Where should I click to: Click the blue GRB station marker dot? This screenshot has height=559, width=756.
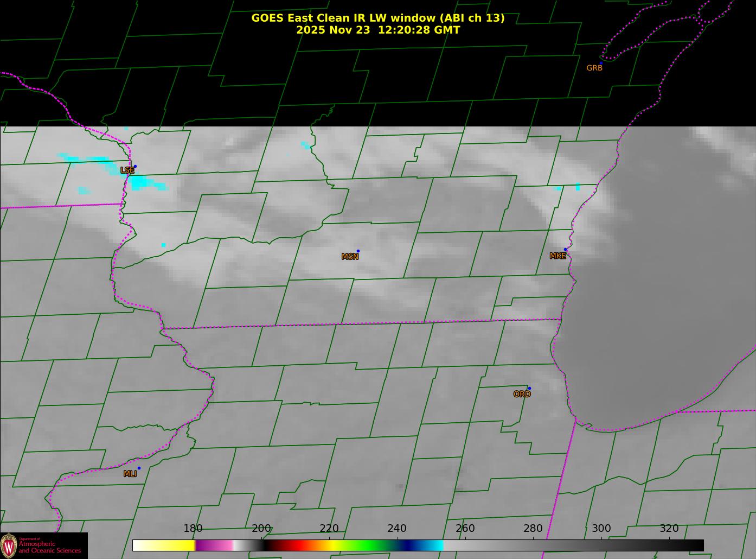click(x=601, y=63)
